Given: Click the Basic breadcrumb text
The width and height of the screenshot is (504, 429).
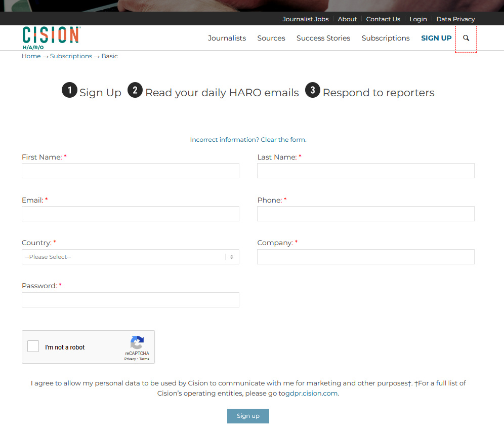Looking at the screenshot, I should click(110, 56).
